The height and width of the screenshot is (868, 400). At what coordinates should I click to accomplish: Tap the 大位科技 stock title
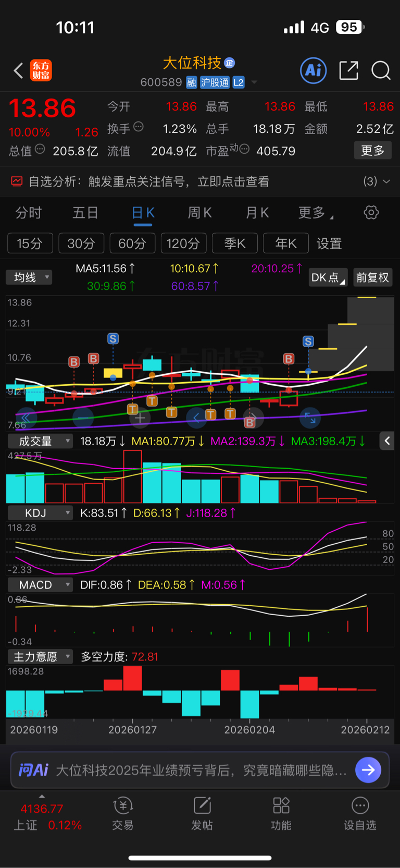tap(192, 63)
